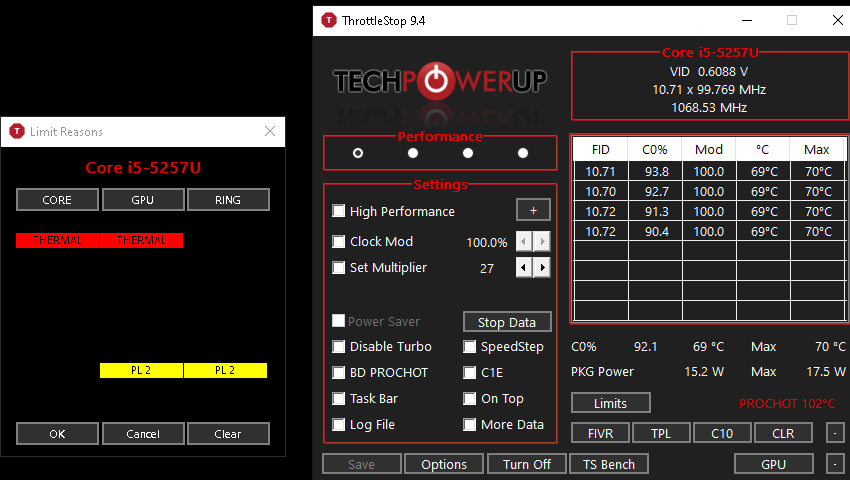Click the Stop Data button

click(507, 322)
